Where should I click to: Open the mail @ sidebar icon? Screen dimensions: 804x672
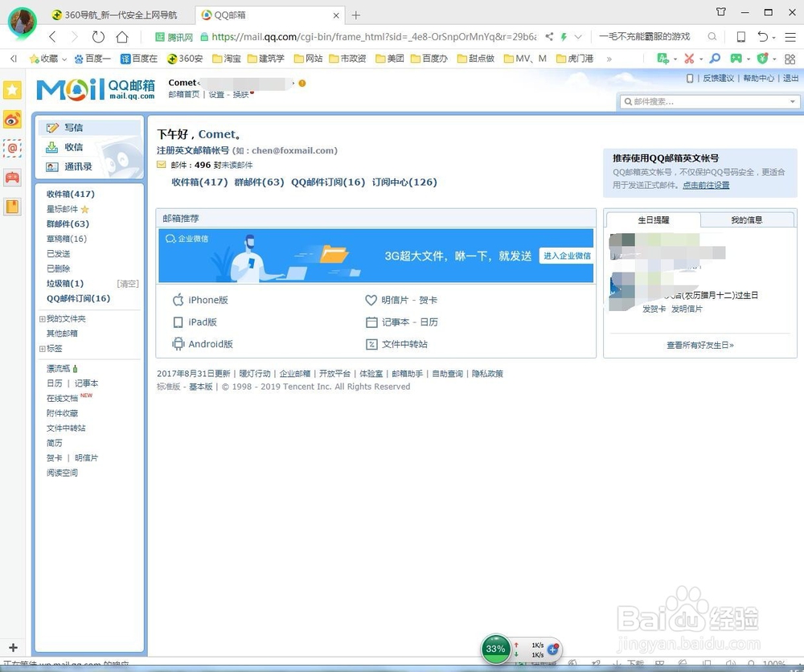coord(12,149)
